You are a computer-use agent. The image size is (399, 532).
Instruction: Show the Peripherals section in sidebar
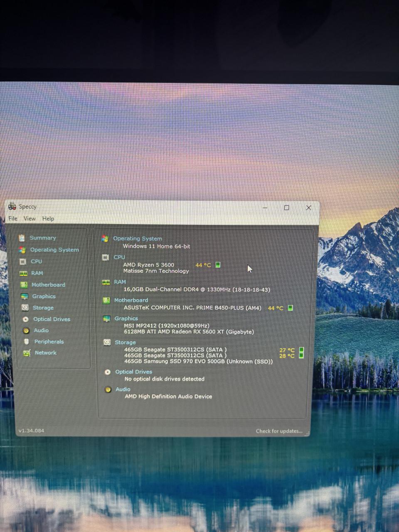(x=49, y=342)
